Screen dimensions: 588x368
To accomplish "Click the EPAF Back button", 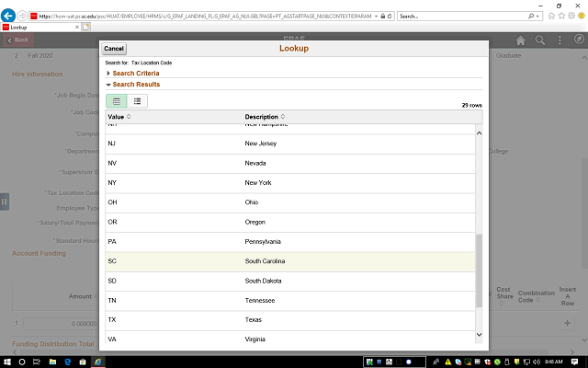I will [18, 40].
